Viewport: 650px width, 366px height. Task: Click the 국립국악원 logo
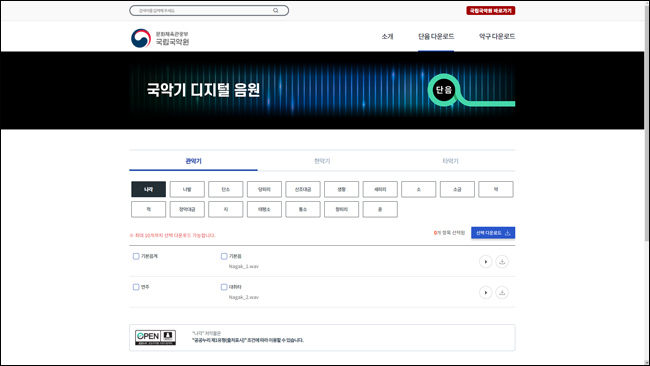pos(160,38)
